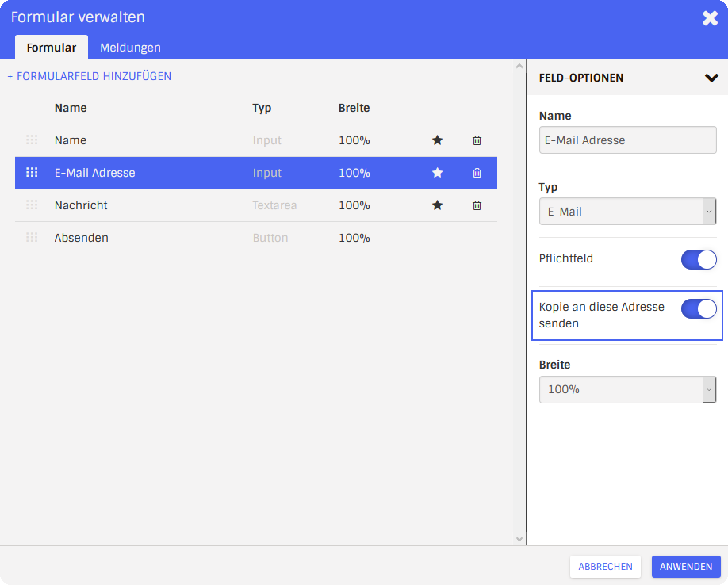Delete the Name field with trash icon
This screenshot has height=585, width=728.
pyautogui.click(x=477, y=140)
